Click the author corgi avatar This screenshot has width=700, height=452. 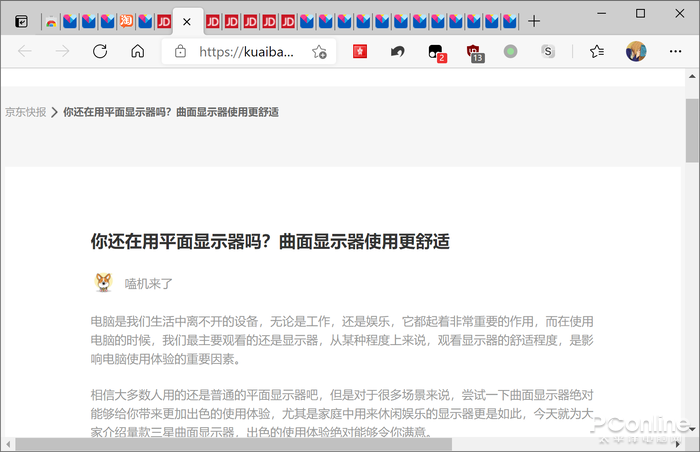coord(104,283)
